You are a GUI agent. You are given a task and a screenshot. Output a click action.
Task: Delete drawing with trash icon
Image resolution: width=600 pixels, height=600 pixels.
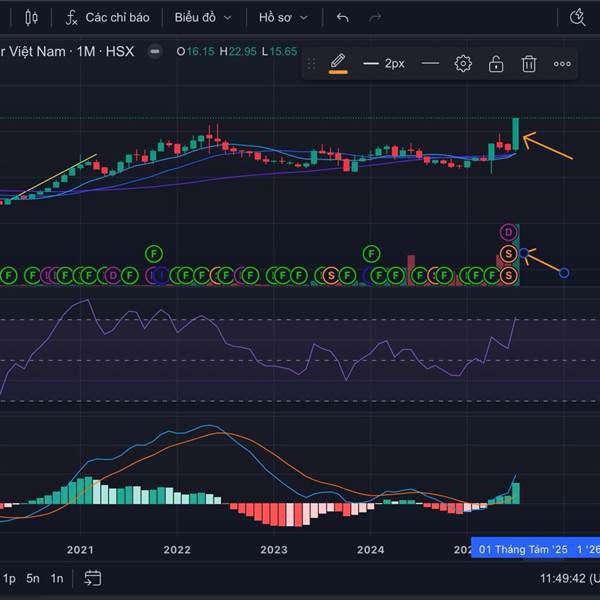coord(529,64)
